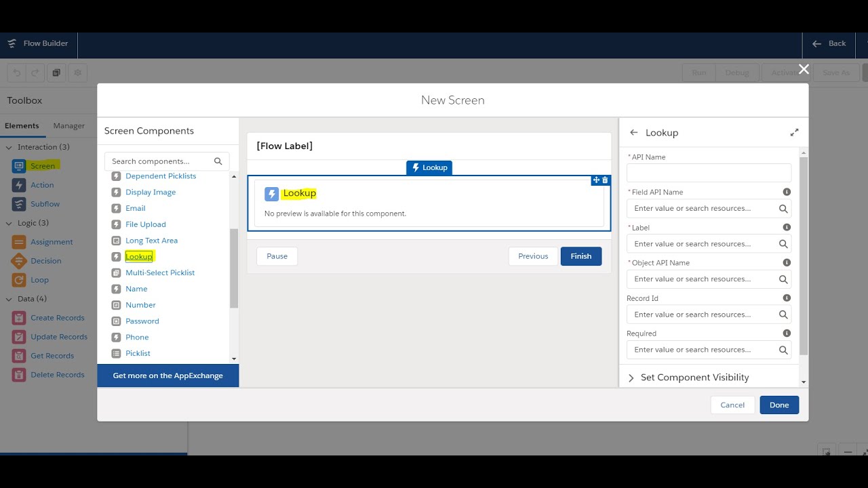Switch to the Manager tab
This screenshot has height=488, width=868.
(x=69, y=126)
